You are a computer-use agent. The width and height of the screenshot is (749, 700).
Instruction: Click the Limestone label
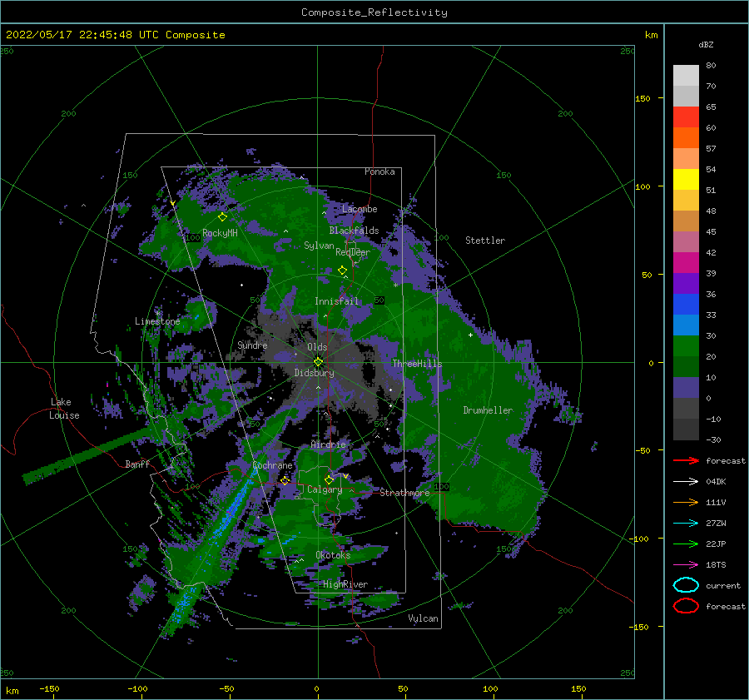157,321
